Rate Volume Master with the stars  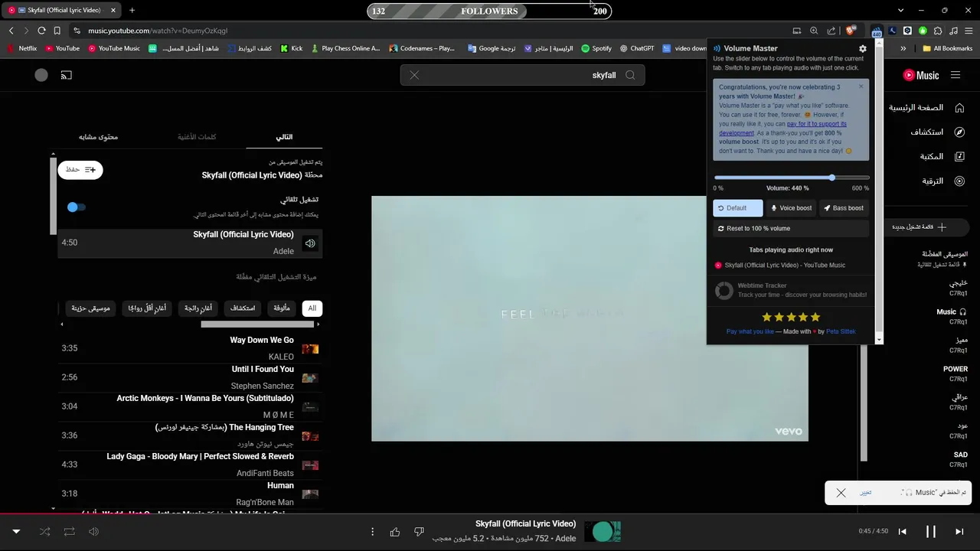791,317
